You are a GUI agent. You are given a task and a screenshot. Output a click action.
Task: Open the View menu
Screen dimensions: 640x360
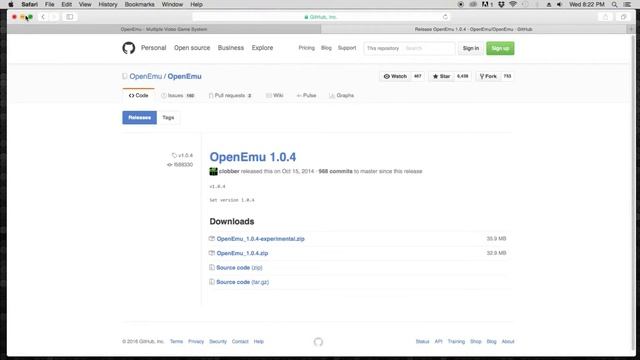coord(85,4)
